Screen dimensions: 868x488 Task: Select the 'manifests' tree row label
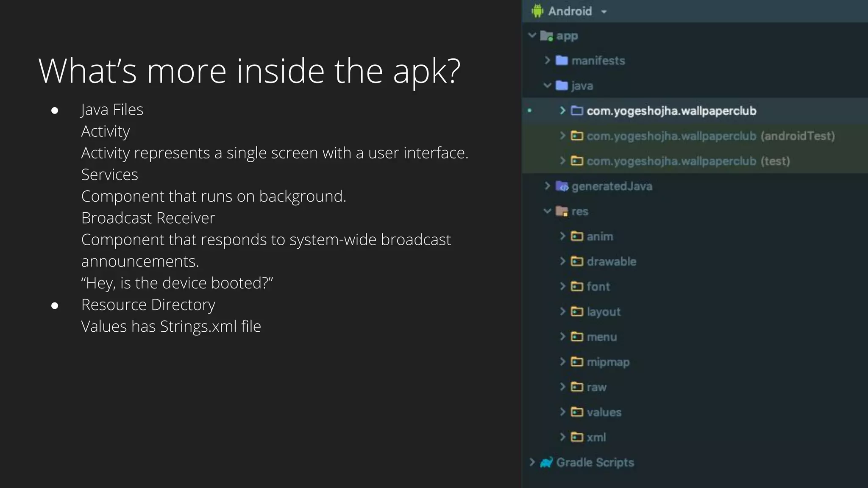point(598,61)
